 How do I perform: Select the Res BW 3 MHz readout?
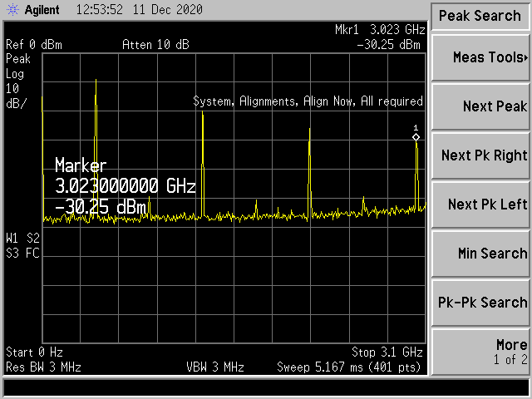(43, 367)
